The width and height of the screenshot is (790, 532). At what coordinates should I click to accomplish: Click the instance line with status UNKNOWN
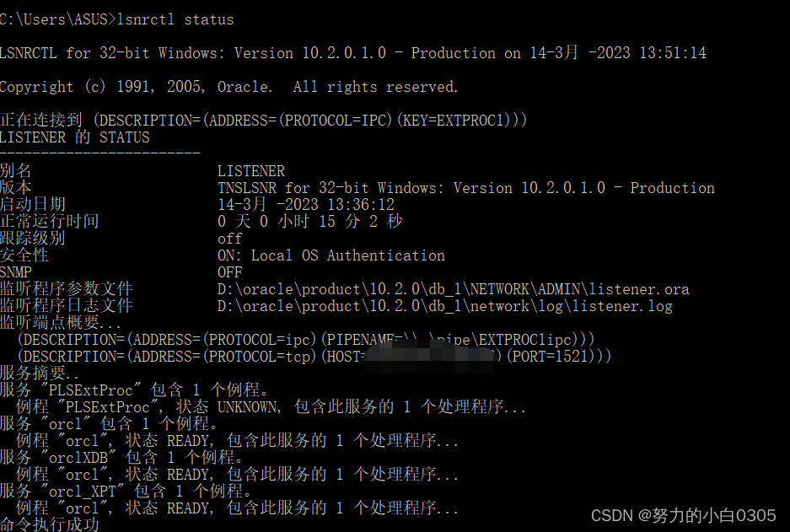tap(270, 407)
